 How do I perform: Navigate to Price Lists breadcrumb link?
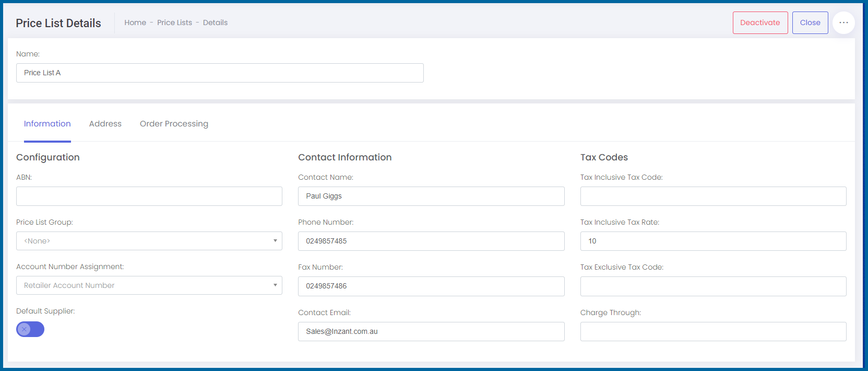[x=174, y=22]
